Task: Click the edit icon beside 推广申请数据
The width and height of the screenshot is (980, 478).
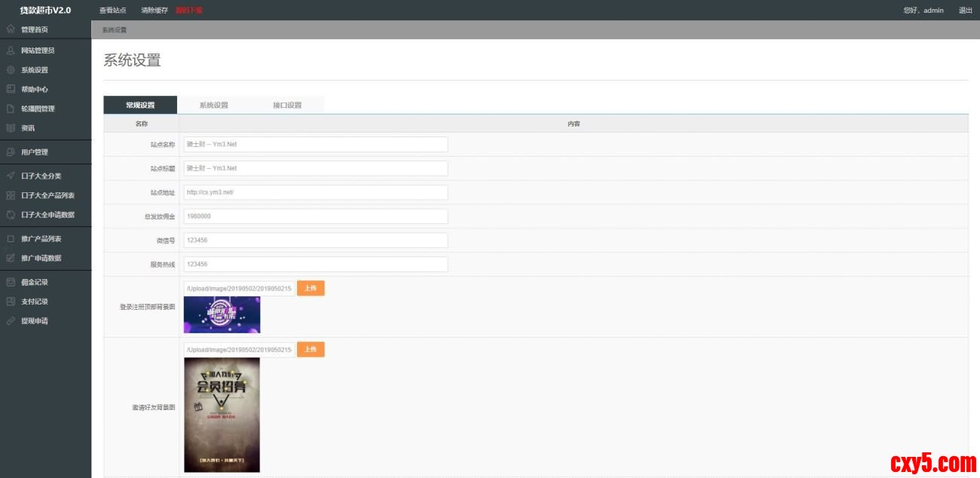Action: 11,258
